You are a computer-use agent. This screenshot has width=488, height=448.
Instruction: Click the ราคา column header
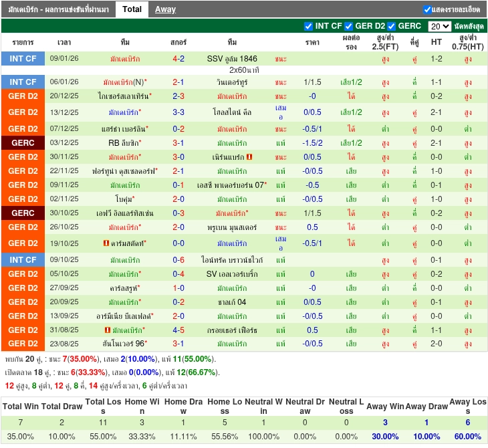click(x=312, y=42)
